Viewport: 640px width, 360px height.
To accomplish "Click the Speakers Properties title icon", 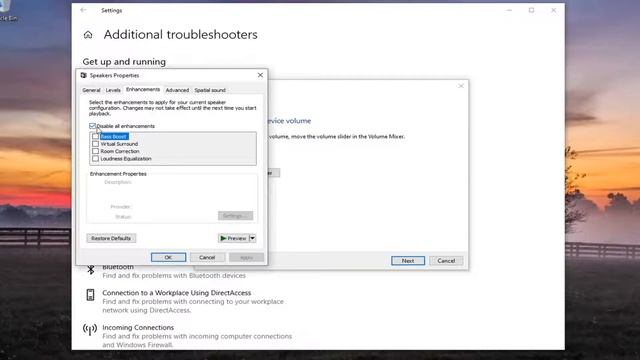I will [x=84, y=76].
